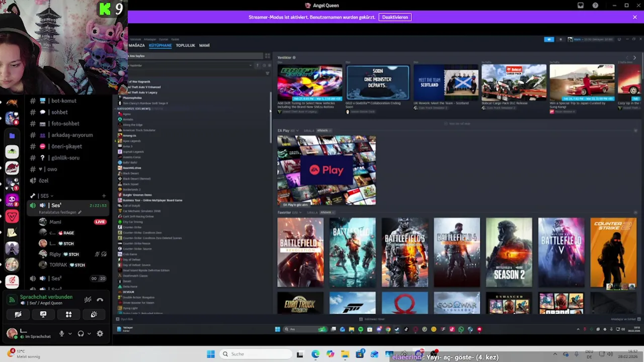
Task: Open Discord user settings gear
Action: 100,333
